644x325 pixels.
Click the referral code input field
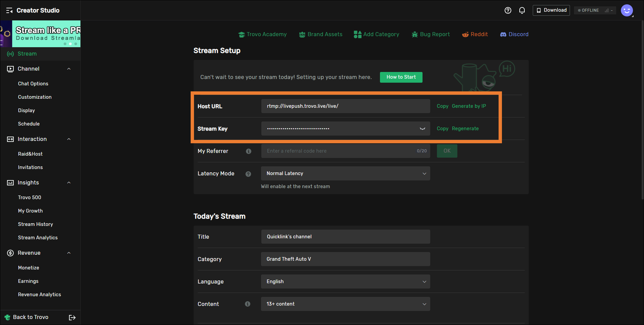[x=345, y=151]
